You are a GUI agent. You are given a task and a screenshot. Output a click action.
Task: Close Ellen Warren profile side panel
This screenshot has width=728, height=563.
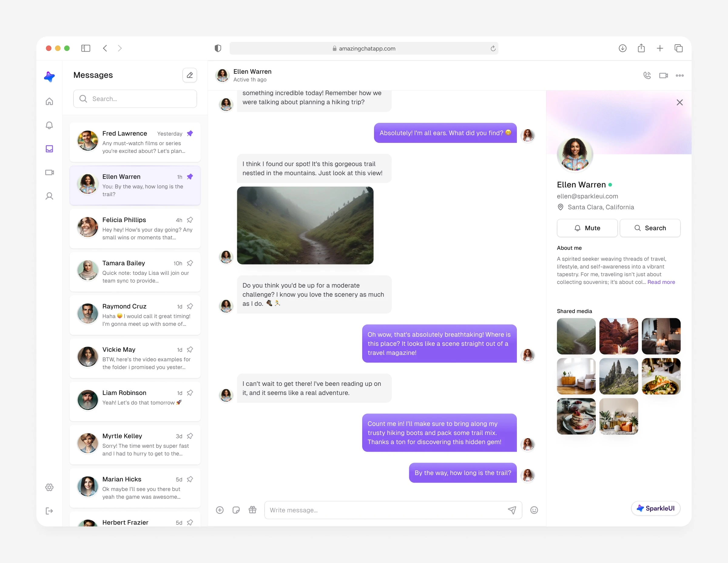point(679,102)
